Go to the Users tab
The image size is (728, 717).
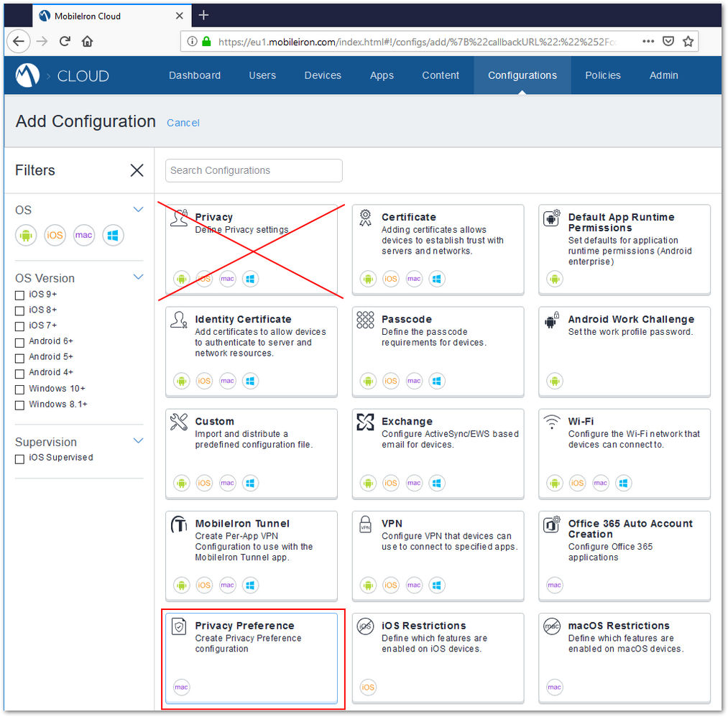(262, 75)
